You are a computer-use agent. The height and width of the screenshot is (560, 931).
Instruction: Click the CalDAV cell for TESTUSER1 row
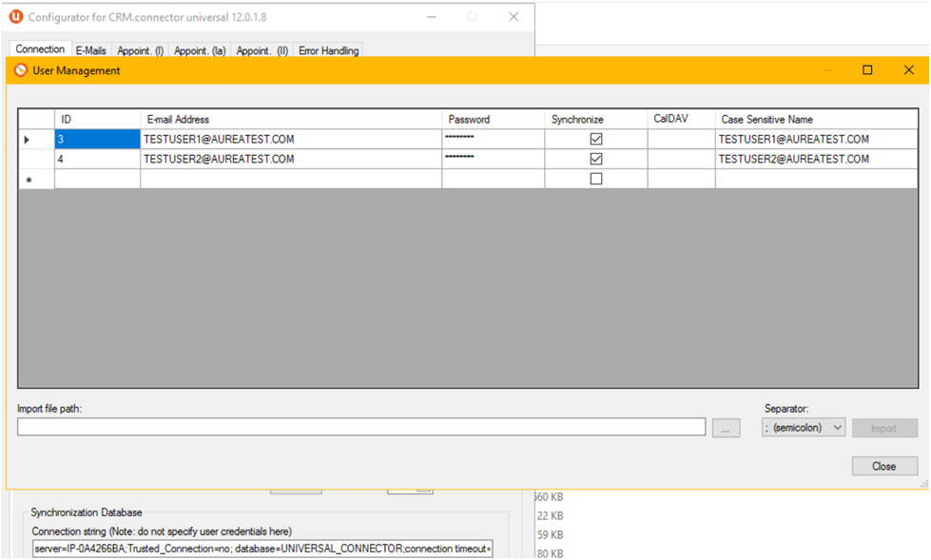tap(682, 140)
